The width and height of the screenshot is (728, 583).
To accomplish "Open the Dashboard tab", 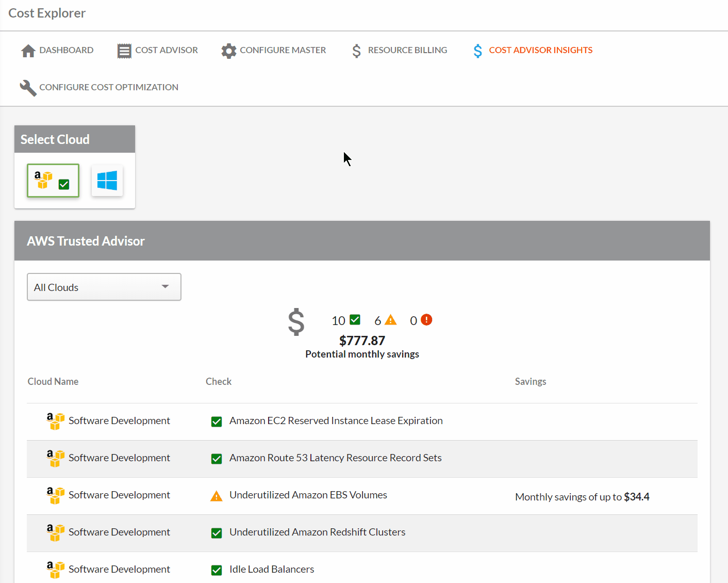I will [57, 51].
